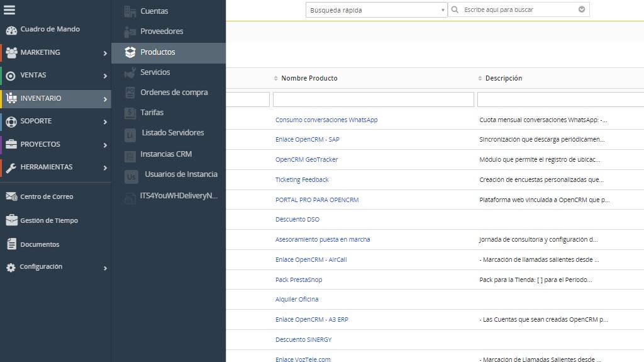Expand the HERRAMIENTAS menu arrow
Image resolution: width=644 pixels, height=362 pixels.
click(105, 168)
